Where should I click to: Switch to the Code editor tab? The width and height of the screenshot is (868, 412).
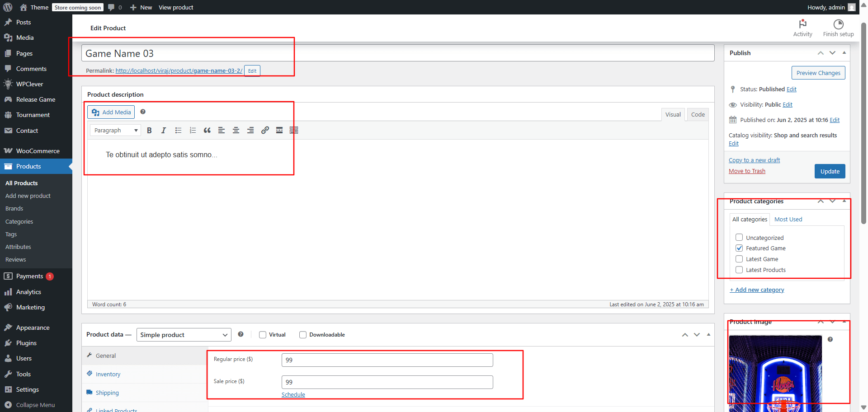click(698, 115)
